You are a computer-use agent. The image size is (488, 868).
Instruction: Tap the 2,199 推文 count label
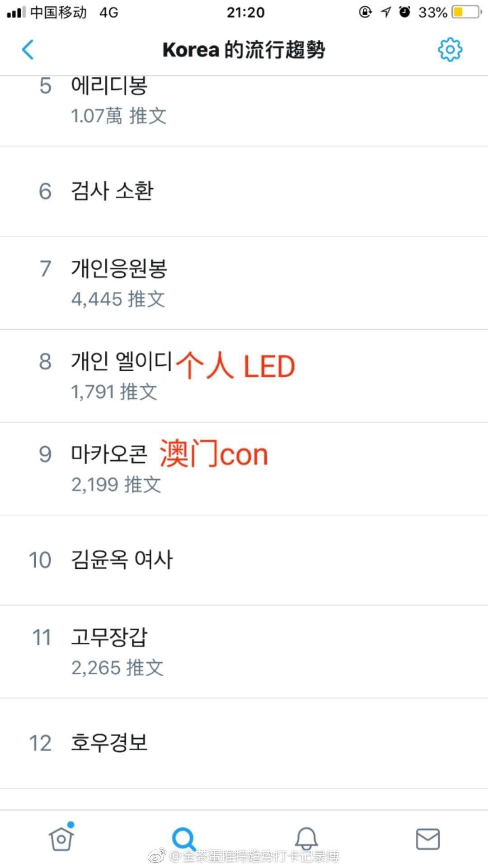[116, 485]
